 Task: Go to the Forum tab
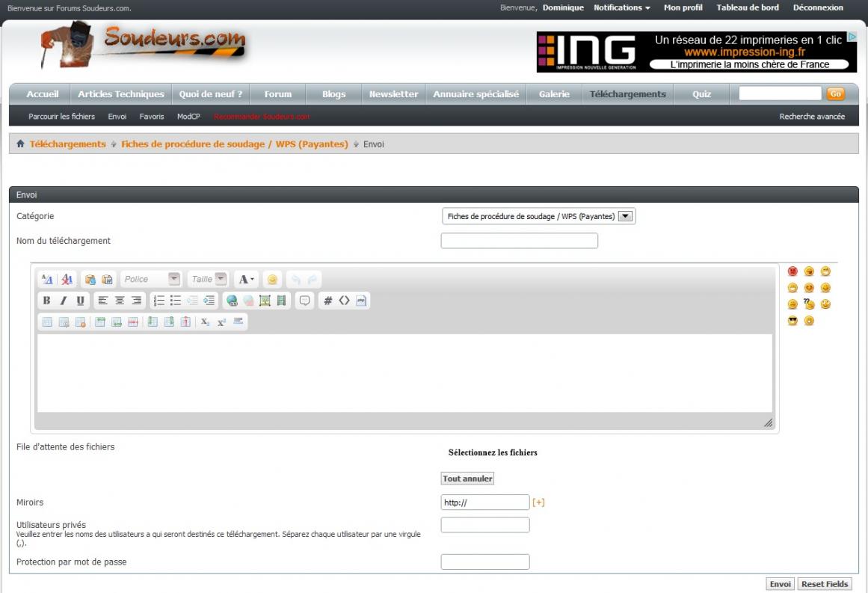pyautogui.click(x=277, y=94)
